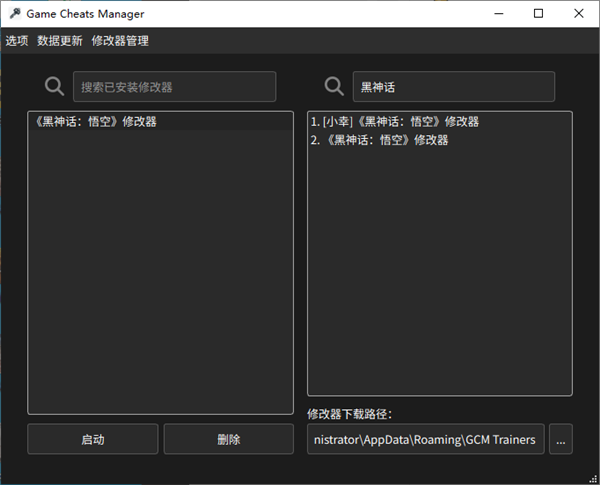
Task: Click the download search magnifier icon
Action: (335, 87)
